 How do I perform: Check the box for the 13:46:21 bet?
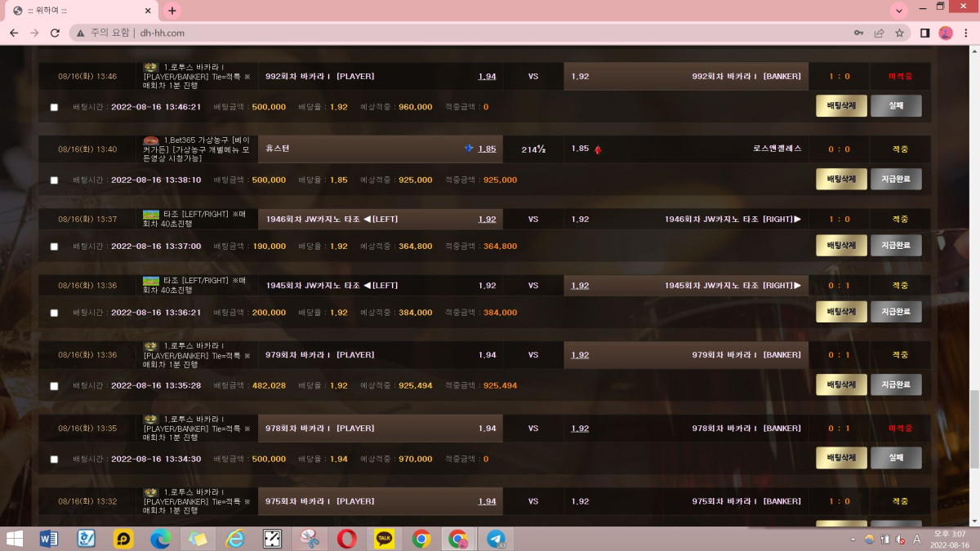point(54,107)
